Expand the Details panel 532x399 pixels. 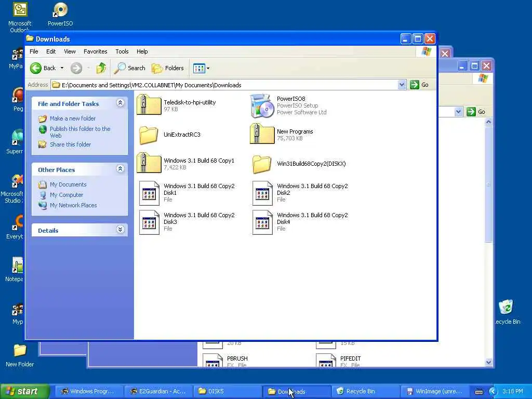[120, 229]
